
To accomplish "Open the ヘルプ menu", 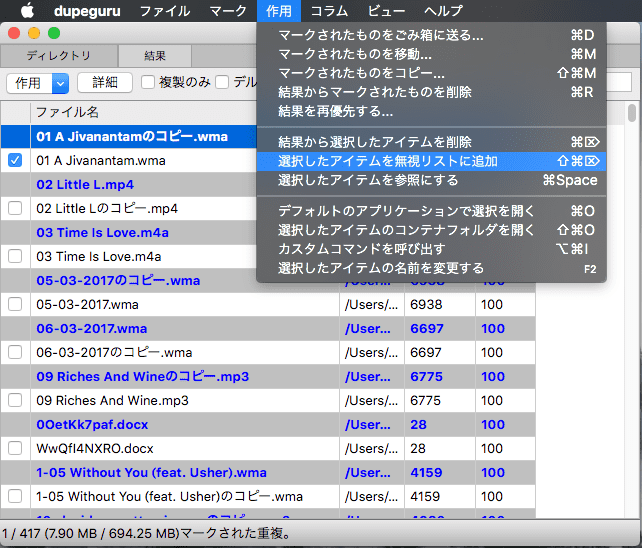I will 443,11.
